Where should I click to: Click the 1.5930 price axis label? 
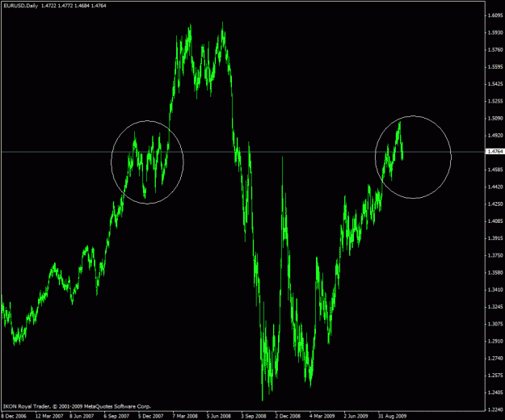495,32
